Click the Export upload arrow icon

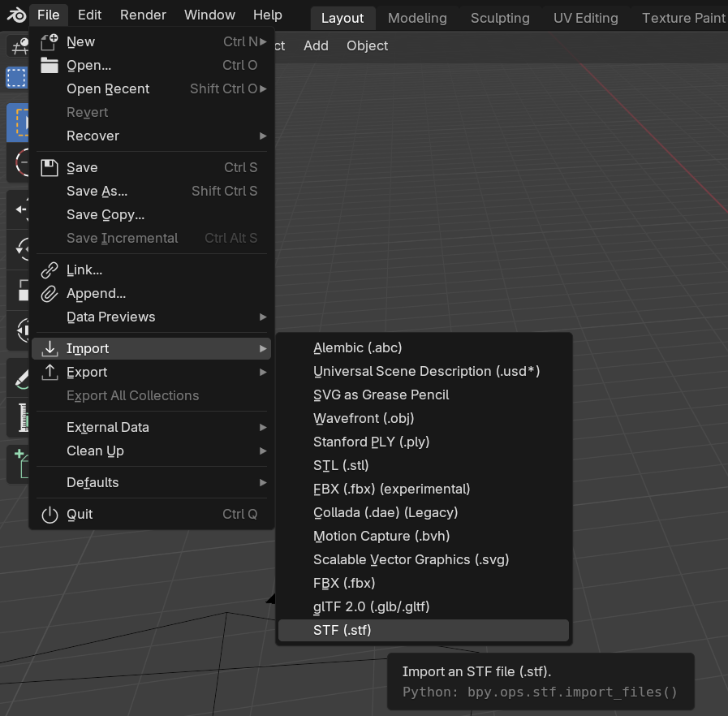50,373
